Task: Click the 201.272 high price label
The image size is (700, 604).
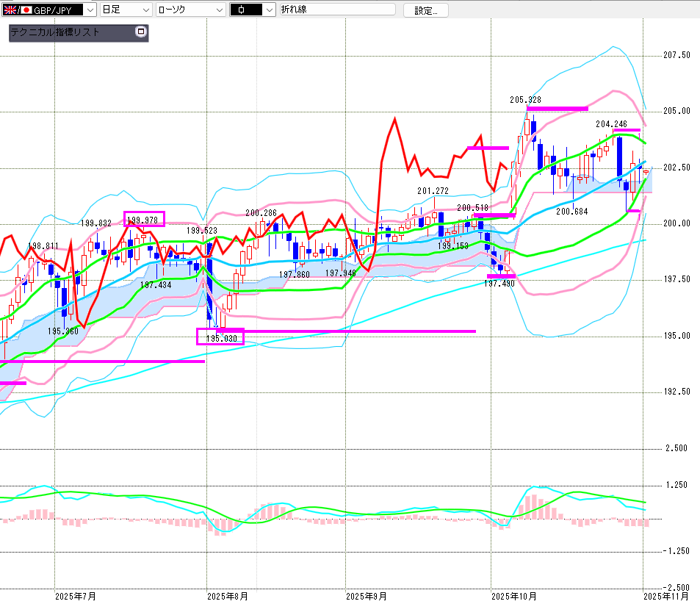Action: pyautogui.click(x=433, y=191)
